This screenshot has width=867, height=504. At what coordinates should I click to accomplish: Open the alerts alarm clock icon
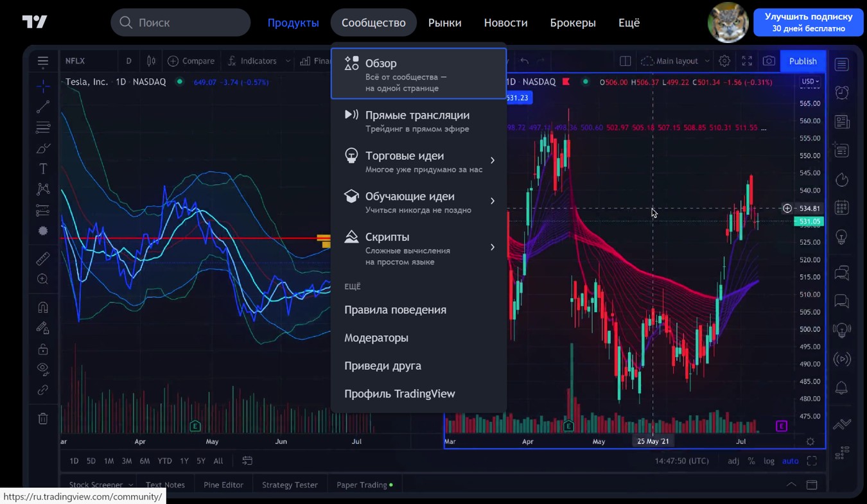(x=842, y=92)
